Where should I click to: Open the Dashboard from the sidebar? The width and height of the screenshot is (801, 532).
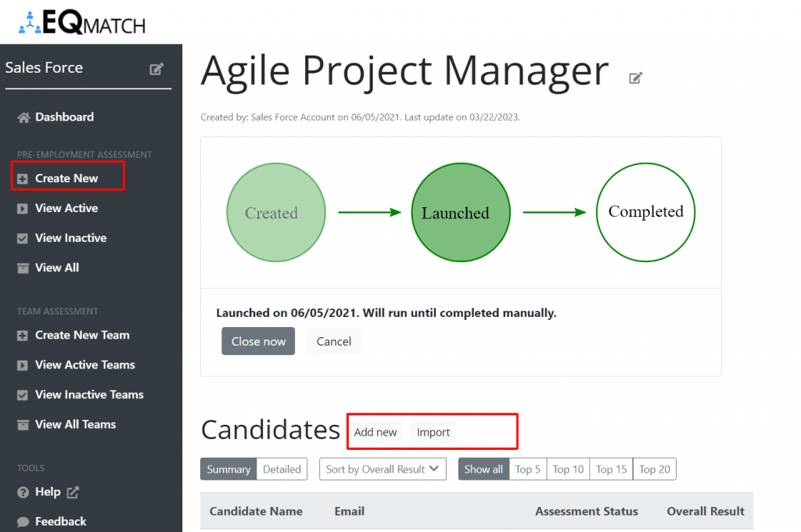click(66, 117)
